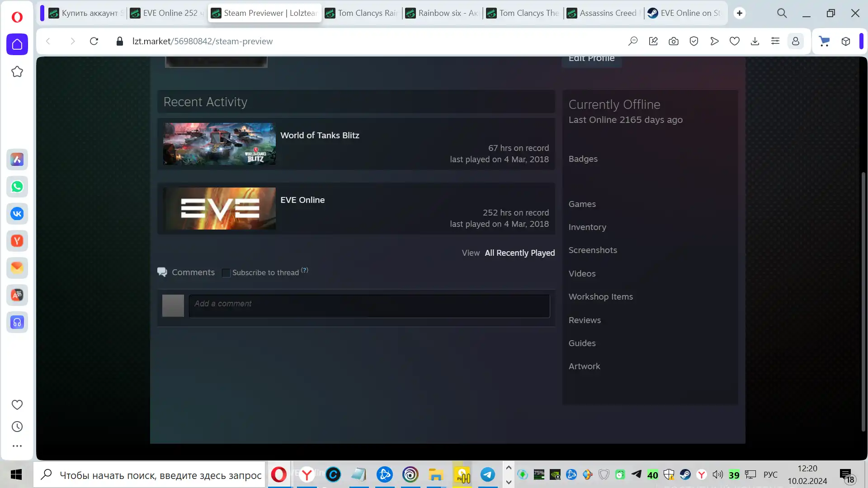Take a snapshot with camera icon
The height and width of the screenshot is (488, 868).
click(x=674, y=41)
